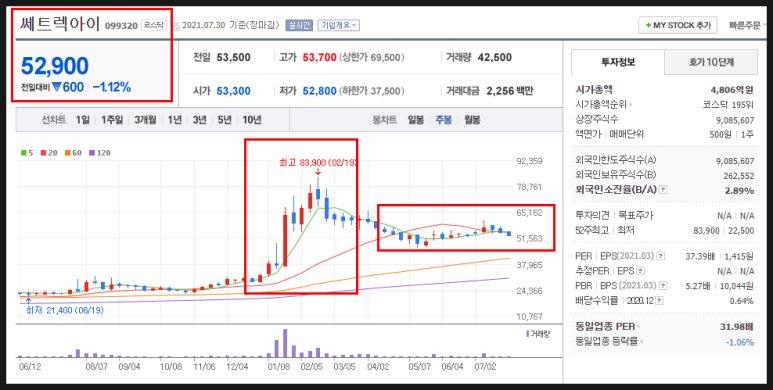The width and height of the screenshot is (773, 390).
Task: Click the 0.64% dividend yield value
Action: pos(742,300)
